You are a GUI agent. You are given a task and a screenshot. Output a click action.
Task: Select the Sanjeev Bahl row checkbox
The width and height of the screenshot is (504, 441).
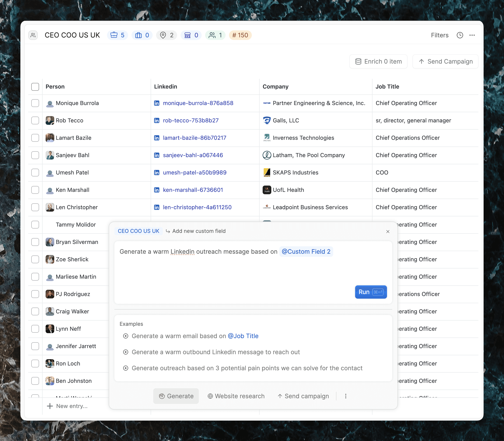pos(35,155)
